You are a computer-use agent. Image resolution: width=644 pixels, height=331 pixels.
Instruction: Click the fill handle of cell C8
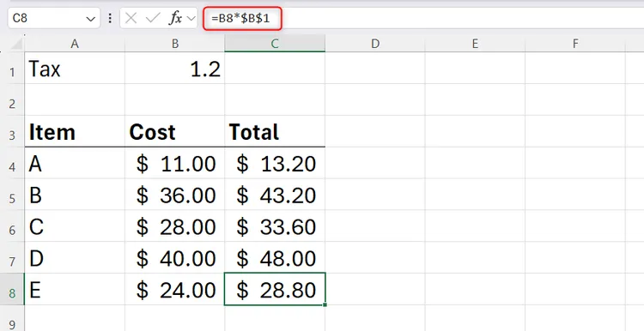click(325, 304)
